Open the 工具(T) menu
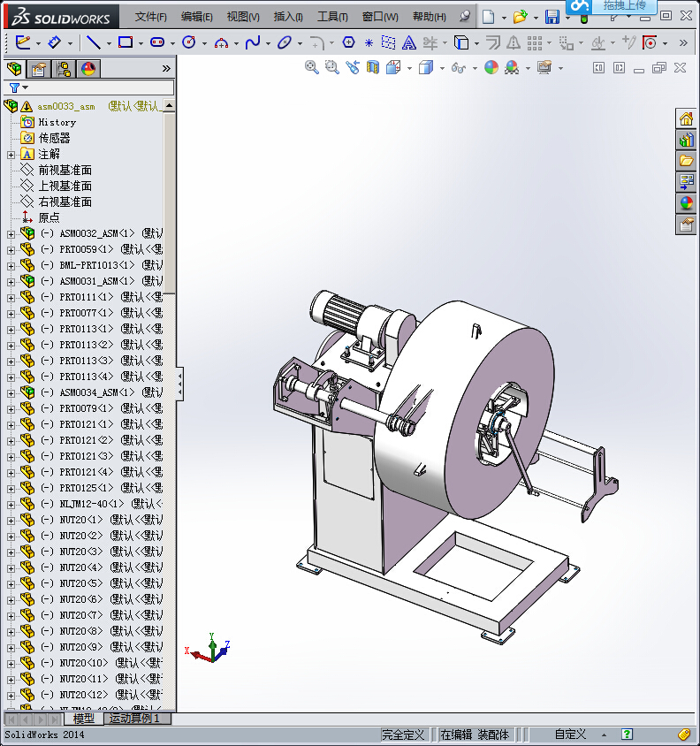The height and width of the screenshot is (746, 700). pyautogui.click(x=332, y=17)
